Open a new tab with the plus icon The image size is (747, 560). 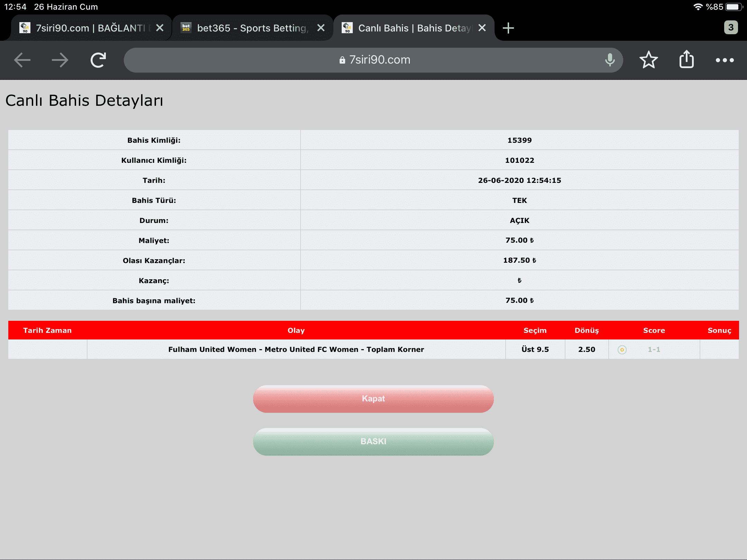pyautogui.click(x=508, y=28)
